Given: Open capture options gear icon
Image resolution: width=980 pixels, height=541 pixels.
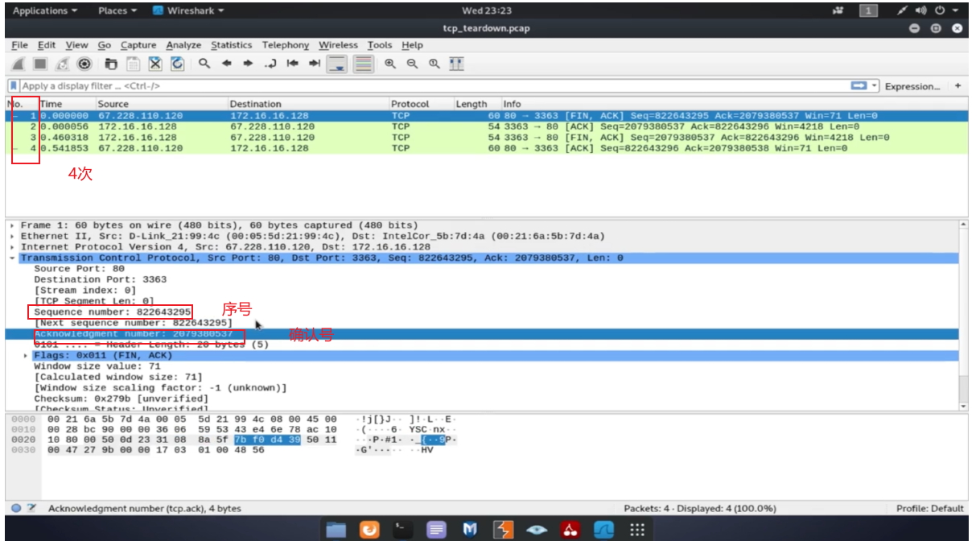Looking at the screenshot, I should (84, 64).
